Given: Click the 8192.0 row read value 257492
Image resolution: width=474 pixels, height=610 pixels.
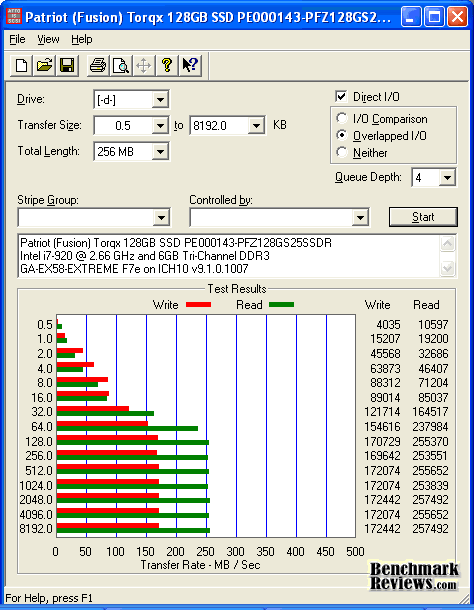Looking at the screenshot, I should pos(430,529).
